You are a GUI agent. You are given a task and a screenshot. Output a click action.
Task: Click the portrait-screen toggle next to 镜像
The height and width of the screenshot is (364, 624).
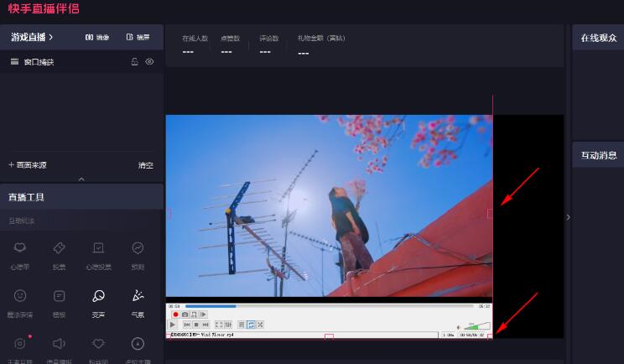click(138, 37)
